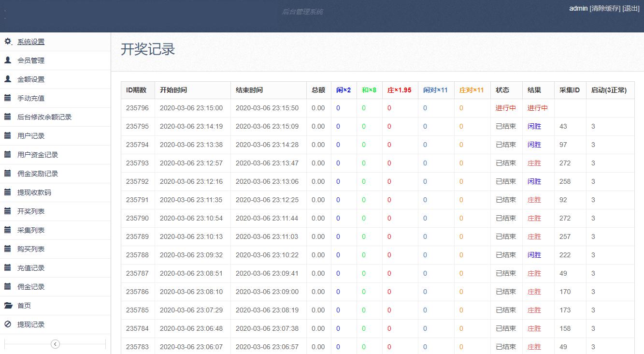Click the 庄×1.95 column header

click(400, 90)
